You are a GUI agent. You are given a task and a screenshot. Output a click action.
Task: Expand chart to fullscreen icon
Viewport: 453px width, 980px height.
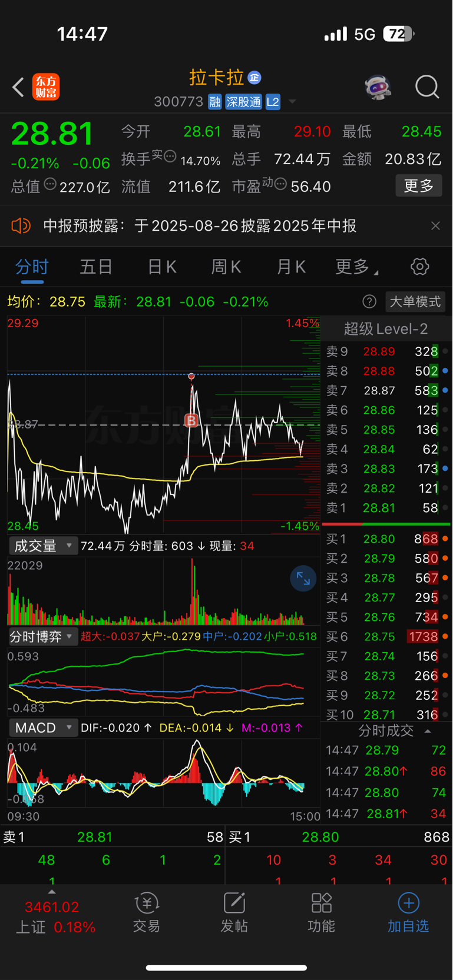(x=303, y=579)
